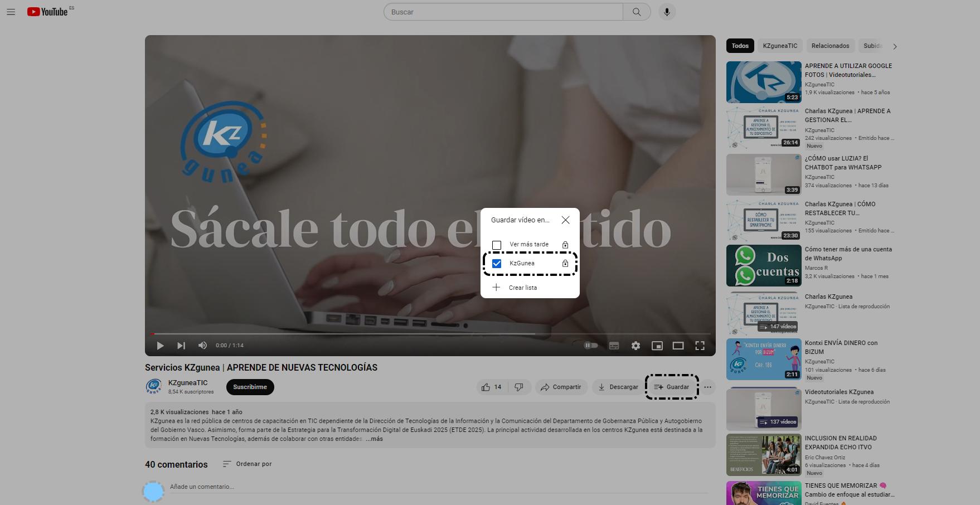The image size is (980, 505).
Task: Focus the Buscar search box
Action: click(x=503, y=12)
